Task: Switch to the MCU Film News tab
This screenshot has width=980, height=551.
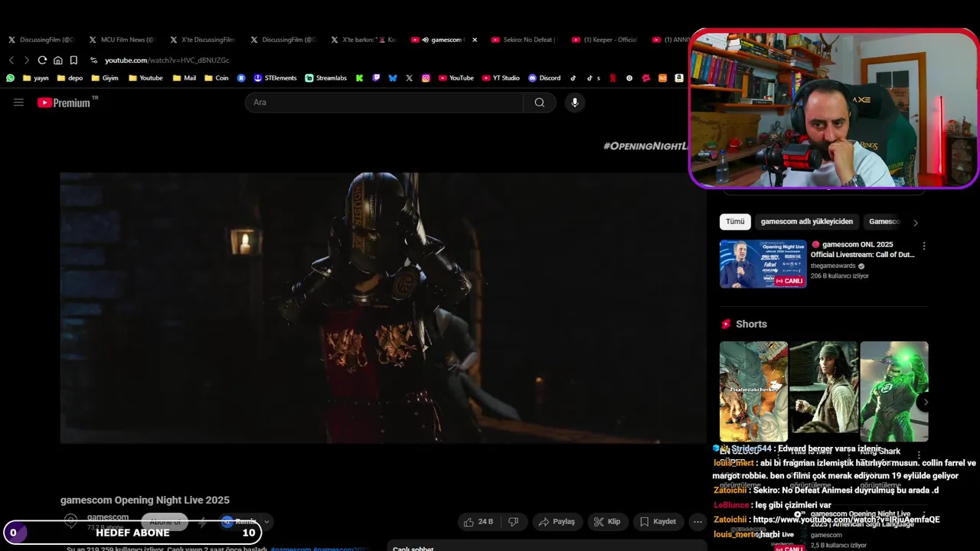Action: [122, 40]
